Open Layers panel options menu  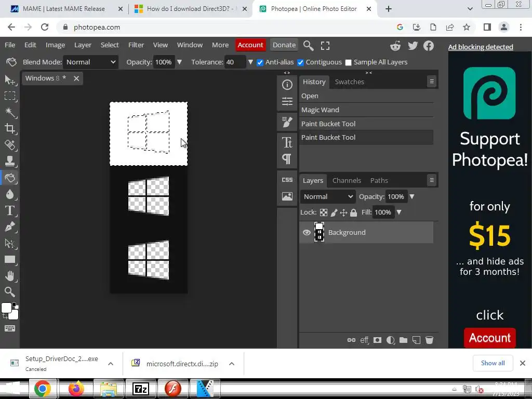(432, 180)
